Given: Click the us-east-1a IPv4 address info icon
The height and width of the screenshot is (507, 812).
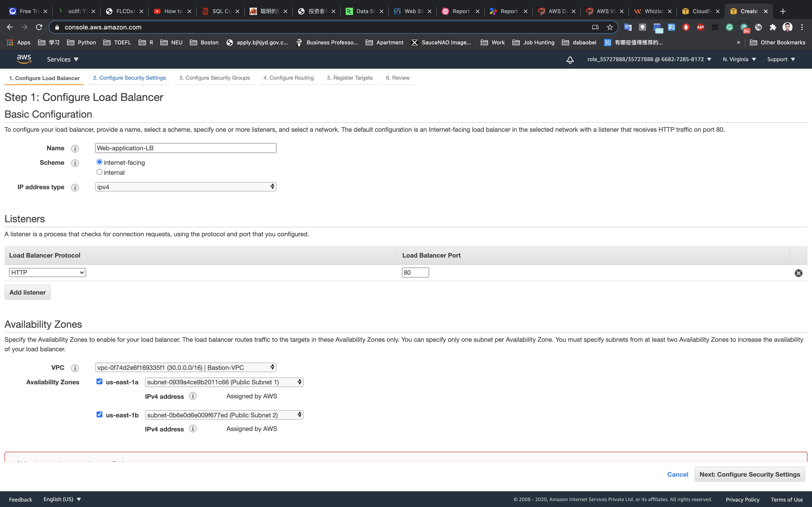Looking at the screenshot, I should point(193,396).
